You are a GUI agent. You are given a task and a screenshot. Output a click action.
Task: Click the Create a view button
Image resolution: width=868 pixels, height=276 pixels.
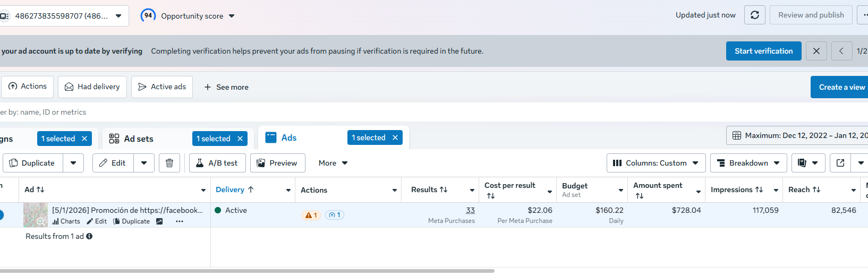tap(841, 87)
